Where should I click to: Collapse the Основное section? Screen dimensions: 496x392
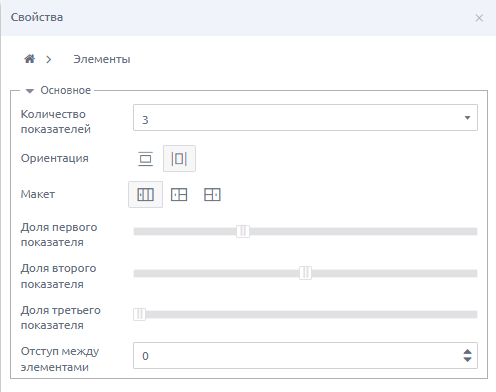tap(30, 91)
